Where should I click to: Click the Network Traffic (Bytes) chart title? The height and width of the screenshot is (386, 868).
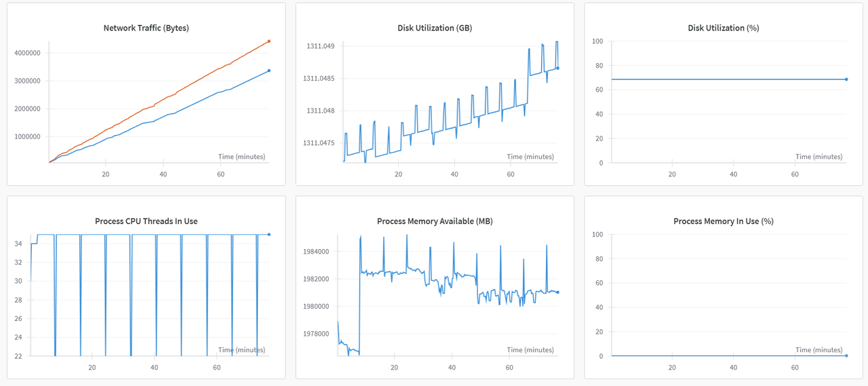[146, 28]
